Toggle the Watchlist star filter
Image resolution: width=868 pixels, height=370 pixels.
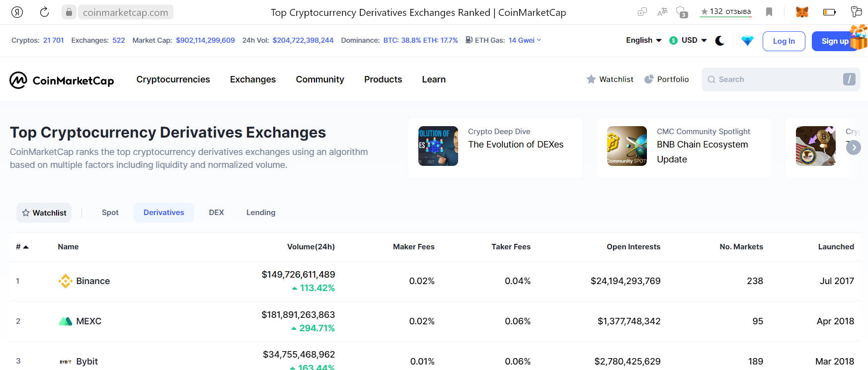[44, 213]
